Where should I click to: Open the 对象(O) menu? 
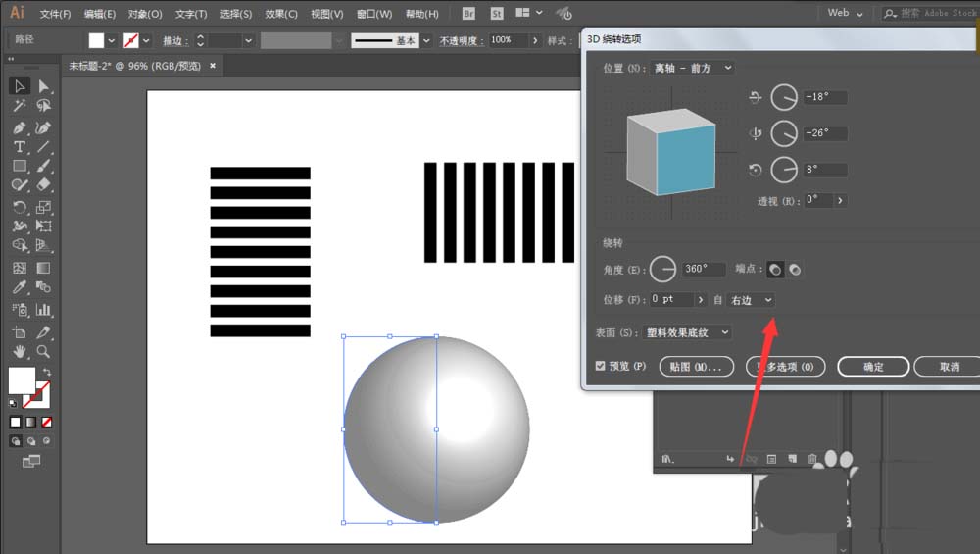click(x=145, y=14)
